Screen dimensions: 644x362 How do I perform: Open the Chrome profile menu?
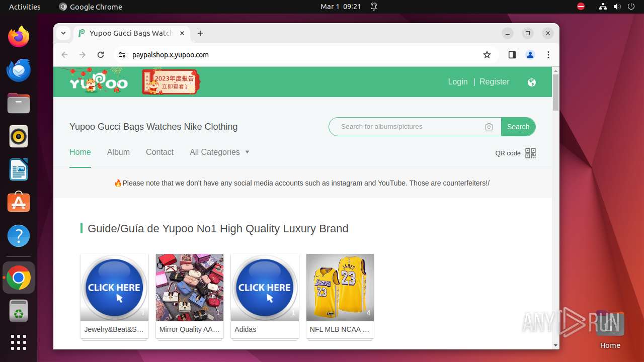point(530,55)
